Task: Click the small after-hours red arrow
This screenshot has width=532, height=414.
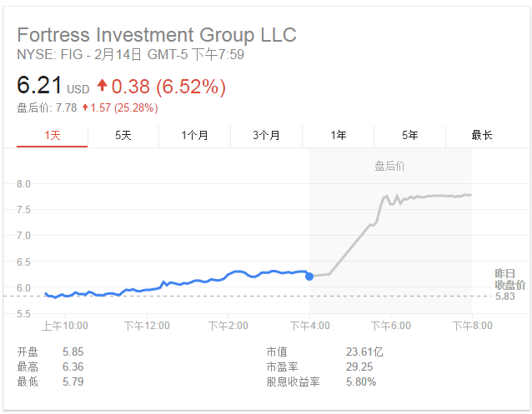Action: point(85,107)
